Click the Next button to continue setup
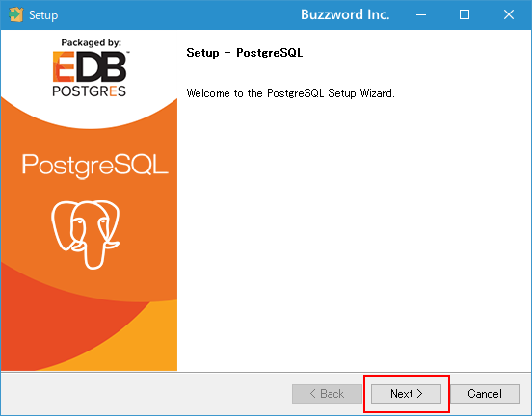Image resolution: width=532 pixels, height=416 pixels. click(406, 394)
